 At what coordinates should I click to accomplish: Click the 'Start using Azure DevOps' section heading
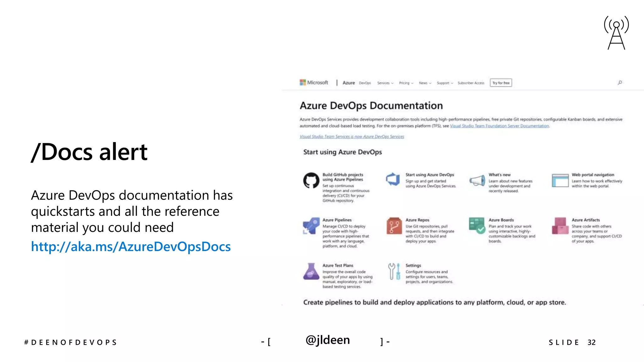point(342,152)
